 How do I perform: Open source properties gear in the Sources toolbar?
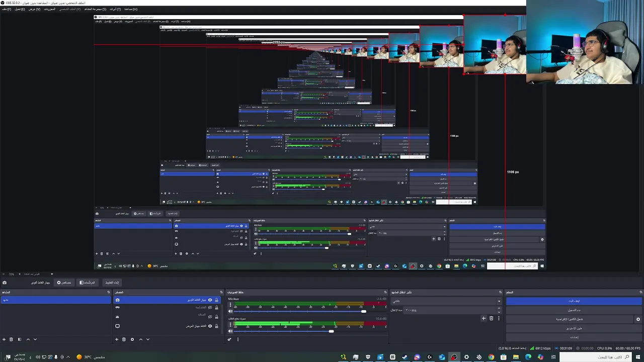[x=132, y=339]
